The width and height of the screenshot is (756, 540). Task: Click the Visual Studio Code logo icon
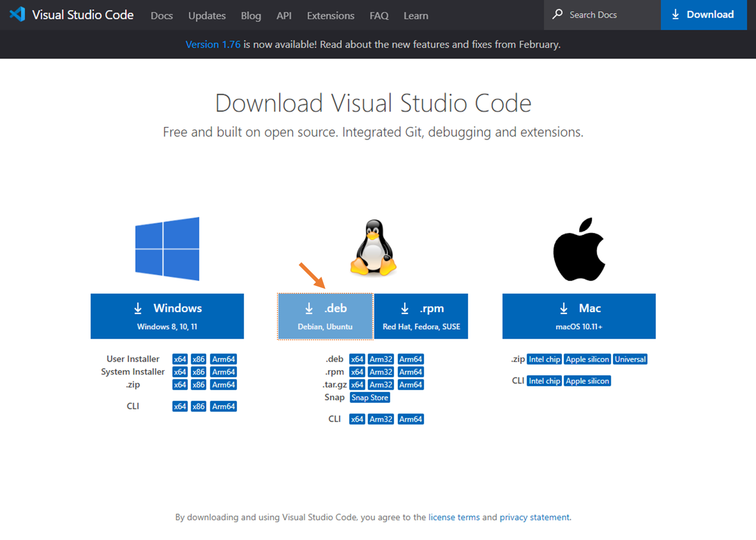(x=17, y=14)
